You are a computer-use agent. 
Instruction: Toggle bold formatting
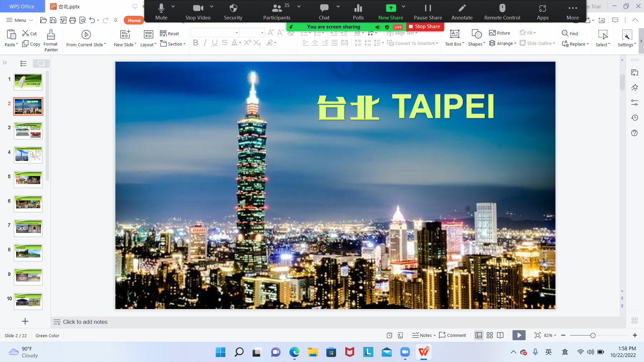(x=196, y=43)
